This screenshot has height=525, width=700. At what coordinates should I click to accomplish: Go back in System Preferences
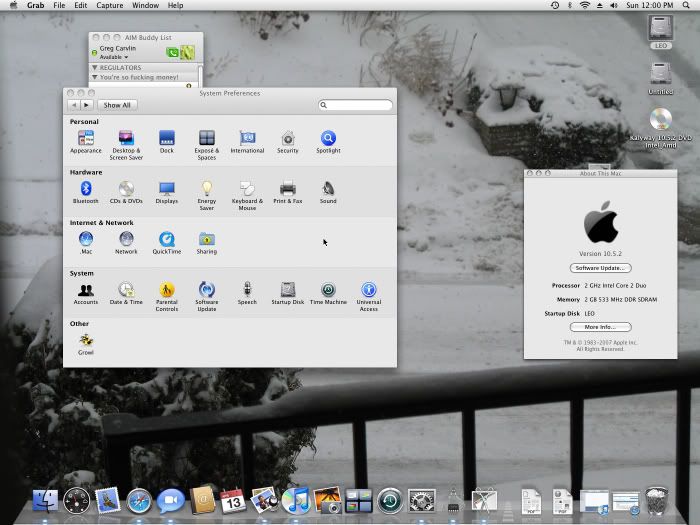tap(74, 105)
